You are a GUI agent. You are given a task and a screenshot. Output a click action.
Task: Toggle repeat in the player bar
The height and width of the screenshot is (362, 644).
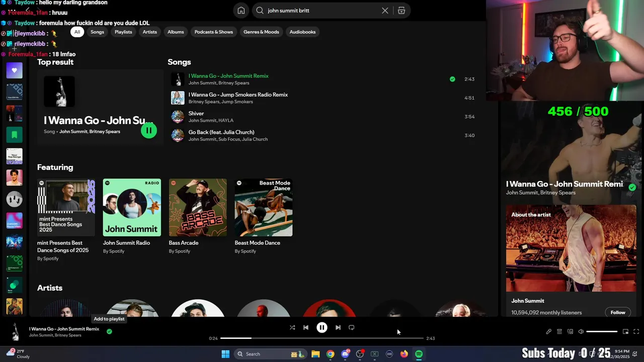(x=352, y=327)
